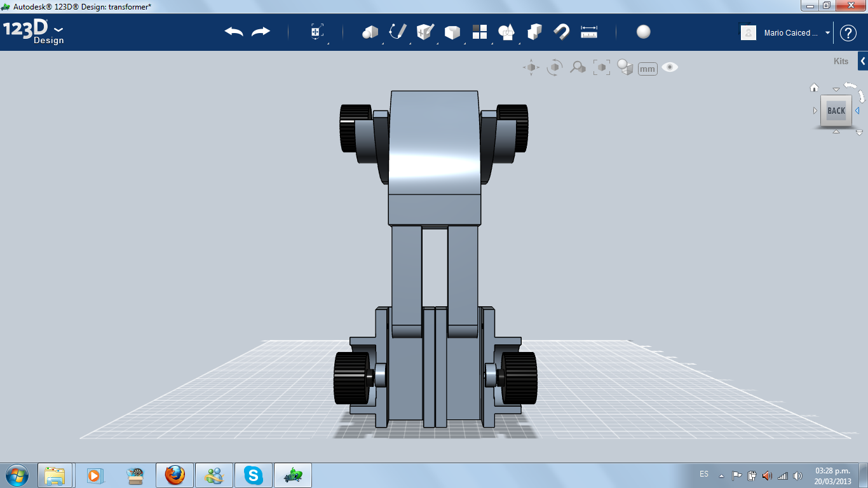
Task: Rotate view with cube's top triangle arrow
Action: pyautogui.click(x=836, y=90)
